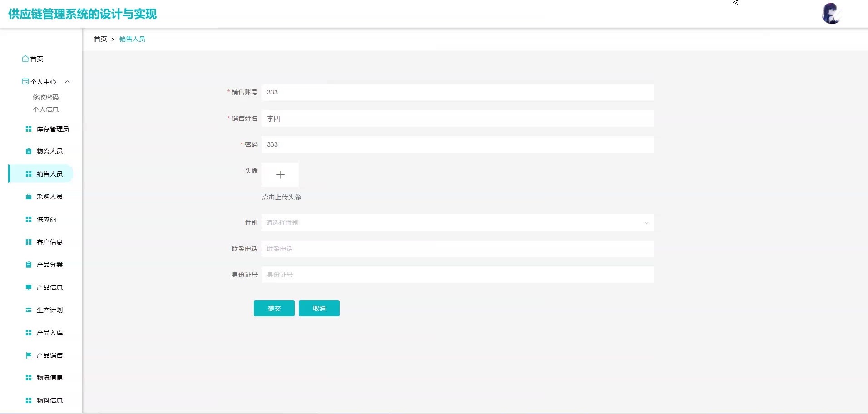Viewport: 868px width, 414px height.
Task: Open the 客户信息 menu item
Action: pos(49,242)
